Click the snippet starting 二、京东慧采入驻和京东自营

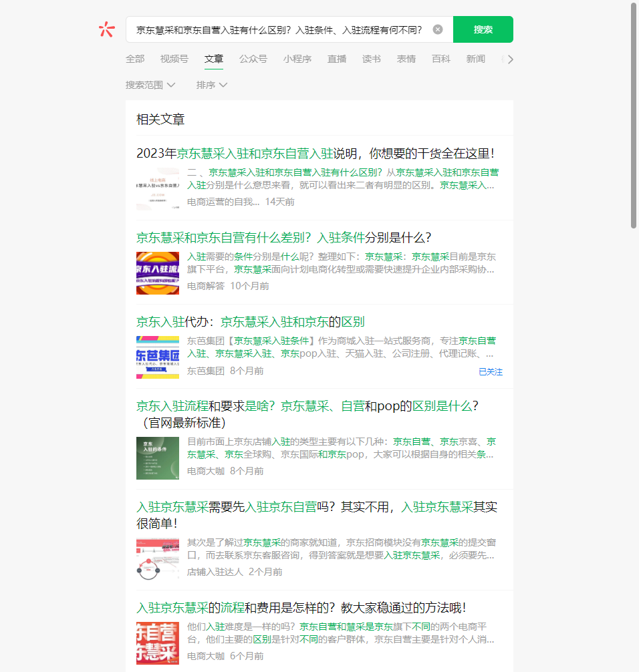[x=343, y=179]
